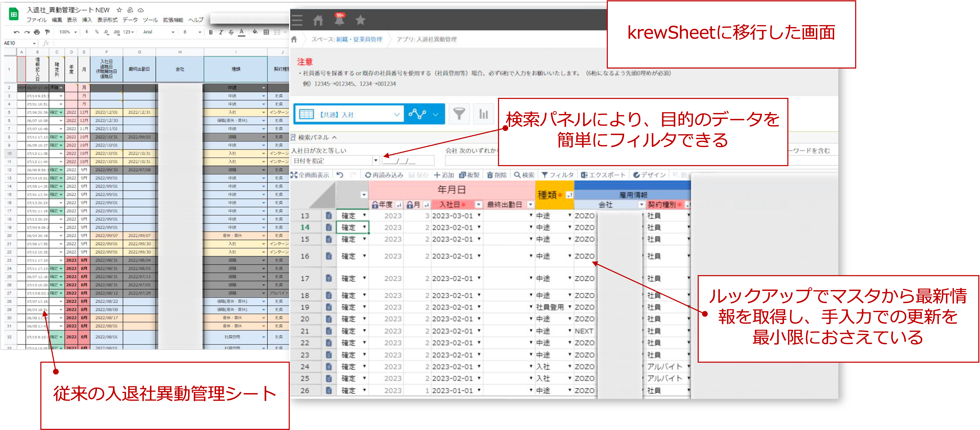Image resolution: width=980 pixels, height=430 pixels.
Task: Click the text color A button
Action: pos(241,32)
